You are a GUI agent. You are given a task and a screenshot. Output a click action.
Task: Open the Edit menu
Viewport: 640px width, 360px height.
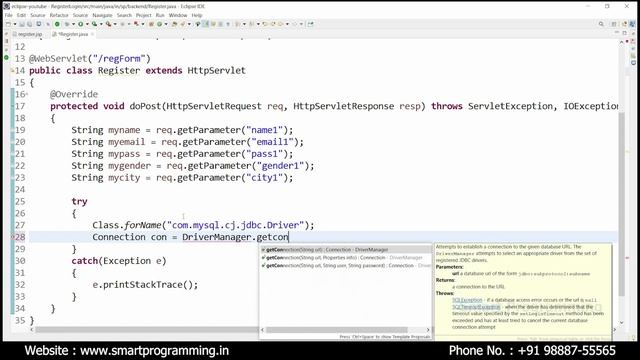tap(21, 15)
